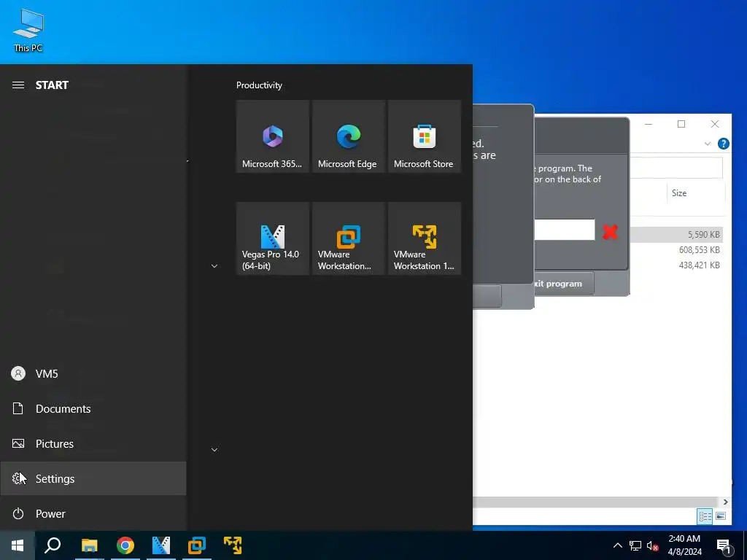Open the orange-blue VMware Workstation tile
Image resolution: width=747 pixels, height=560 pixels.
pyautogui.click(x=348, y=238)
